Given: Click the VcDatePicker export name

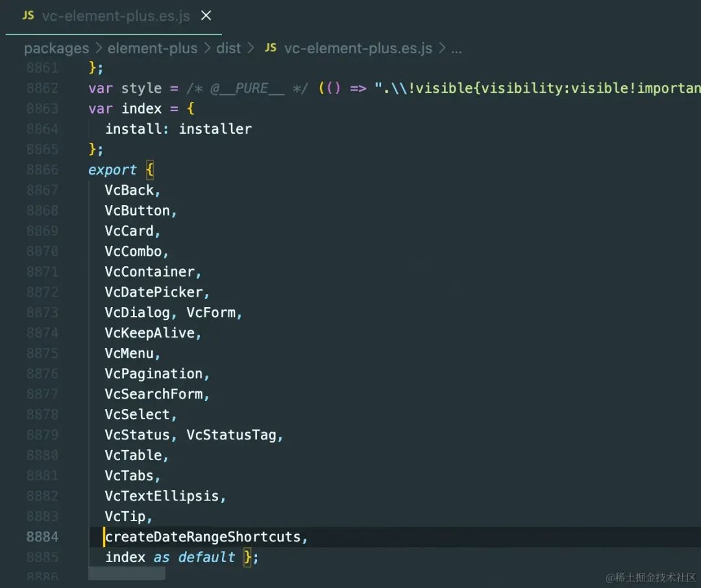Looking at the screenshot, I should (153, 292).
